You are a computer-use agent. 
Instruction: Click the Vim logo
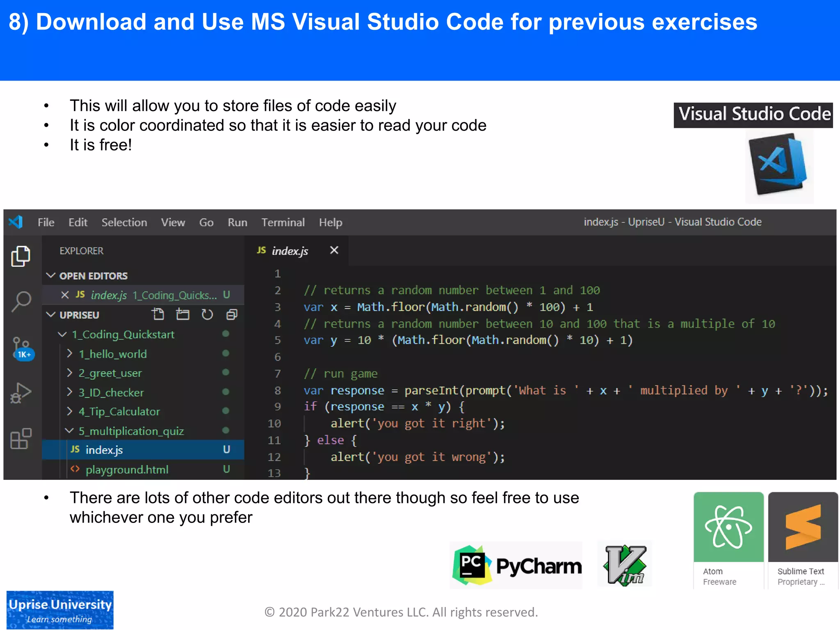click(x=625, y=565)
